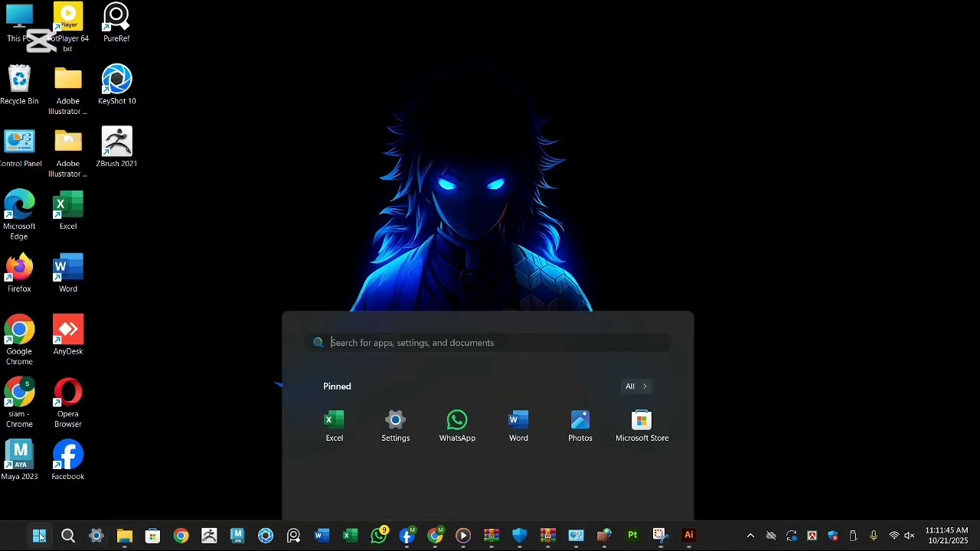The height and width of the screenshot is (551, 980).
Task: Launch Microsoft Store from Pinned apps
Action: click(642, 426)
